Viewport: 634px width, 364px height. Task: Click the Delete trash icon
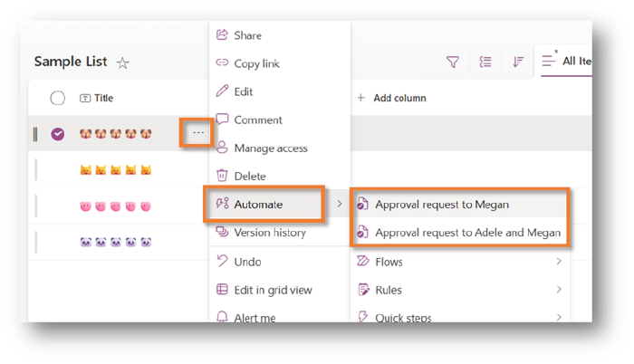(x=223, y=176)
